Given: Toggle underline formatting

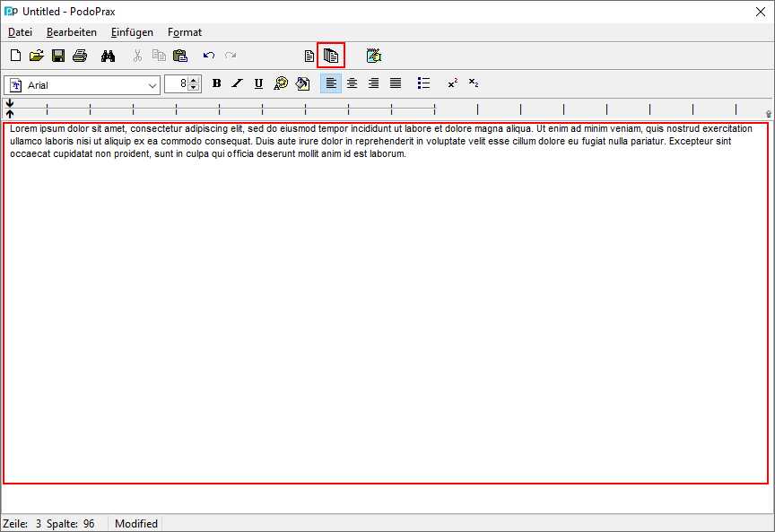Looking at the screenshot, I should tap(258, 83).
